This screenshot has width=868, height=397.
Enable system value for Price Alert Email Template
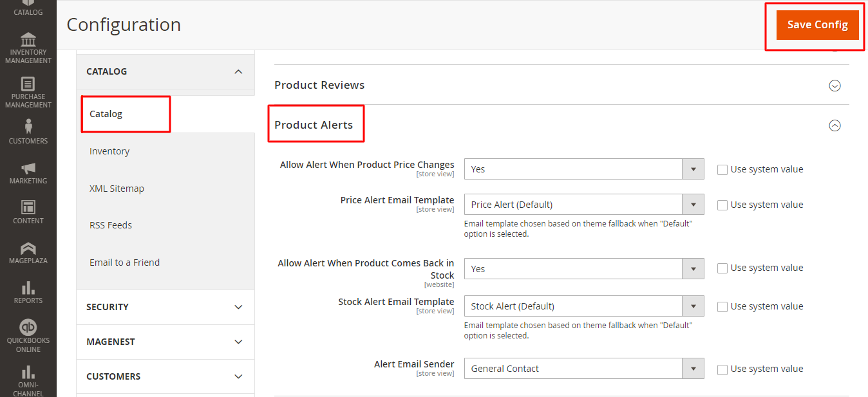[x=722, y=205]
